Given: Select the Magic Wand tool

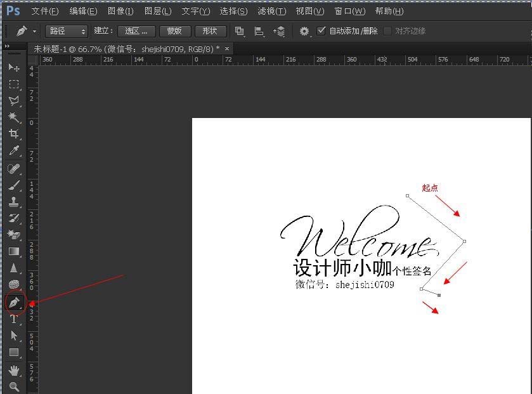Looking at the screenshot, I should (x=13, y=117).
